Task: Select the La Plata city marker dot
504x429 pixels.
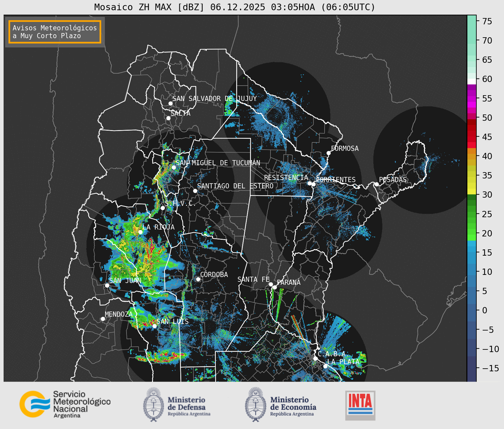Action: point(325,366)
